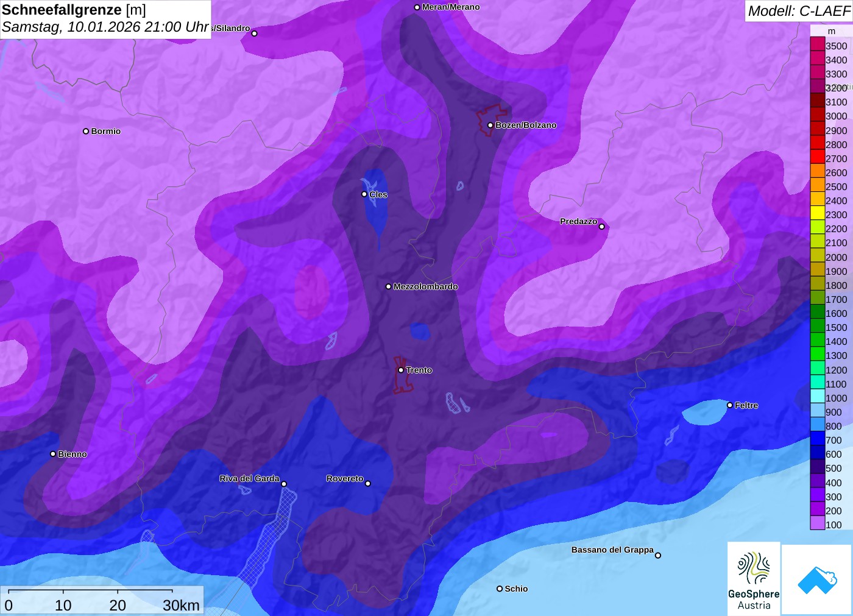Select the Bassano del Grappa marker dot
This screenshot has width=853, height=616.
pyautogui.click(x=658, y=555)
